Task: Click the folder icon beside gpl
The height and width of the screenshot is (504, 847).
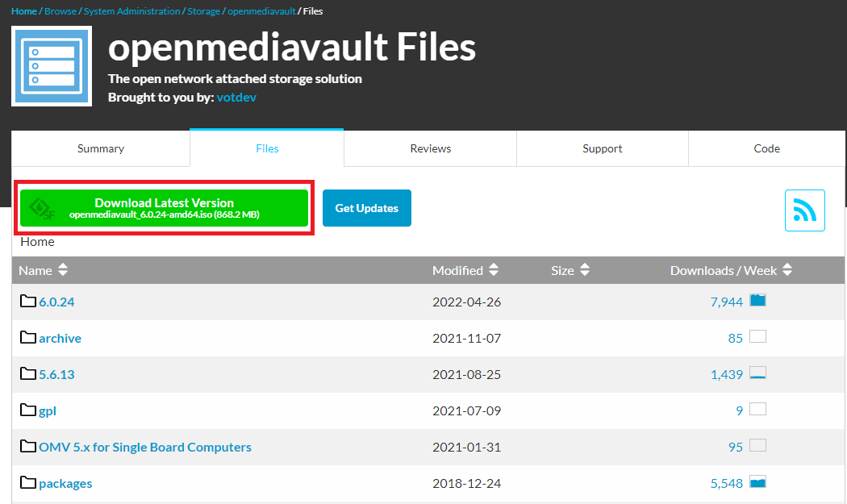Action: click(x=28, y=410)
